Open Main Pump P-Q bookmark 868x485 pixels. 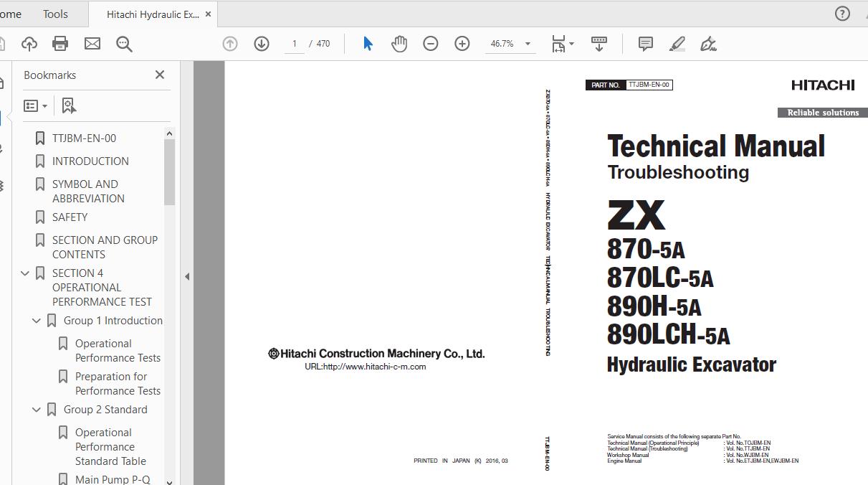pyautogui.click(x=113, y=479)
